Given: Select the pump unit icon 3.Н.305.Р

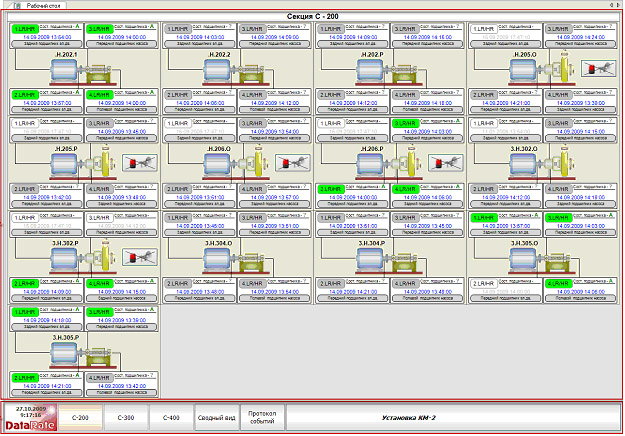Looking at the screenshot, I should pyautogui.click(x=84, y=355).
